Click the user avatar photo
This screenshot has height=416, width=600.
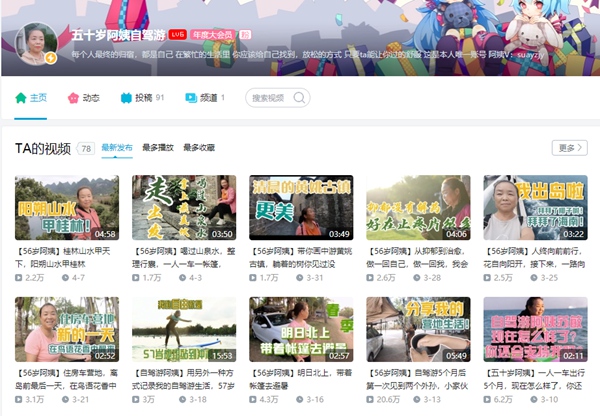(x=34, y=40)
